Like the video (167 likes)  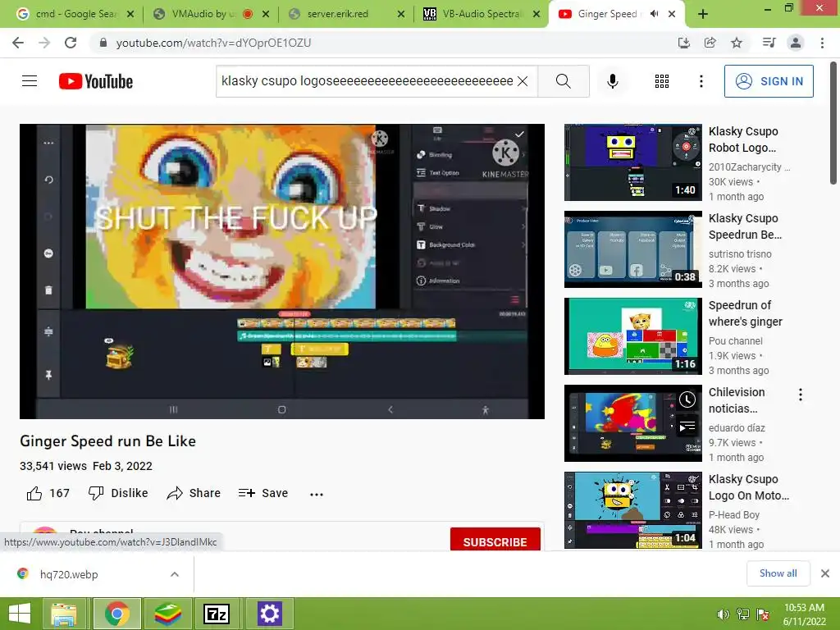pyautogui.click(x=48, y=493)
